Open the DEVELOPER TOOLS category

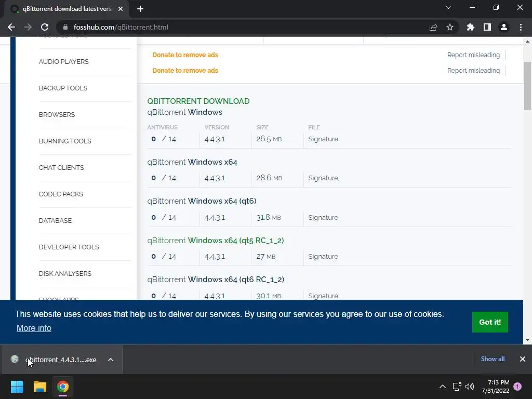pos(69,247)
